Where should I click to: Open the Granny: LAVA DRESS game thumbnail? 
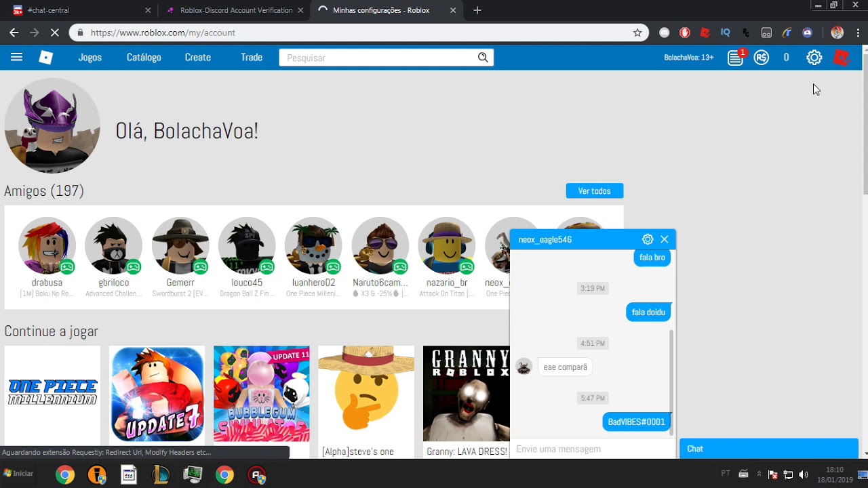[x=467, y=394]
